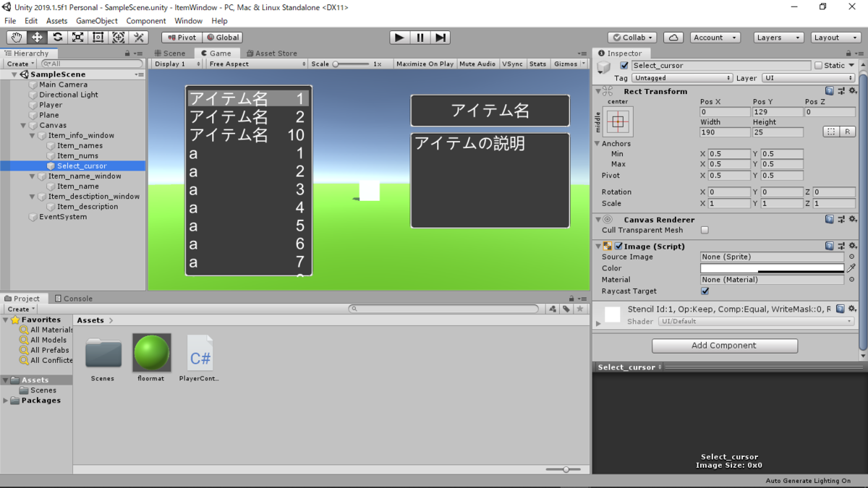This screenshot has width=868, height=488.
Task: Select the Scale tool
Action: point(77,38)
